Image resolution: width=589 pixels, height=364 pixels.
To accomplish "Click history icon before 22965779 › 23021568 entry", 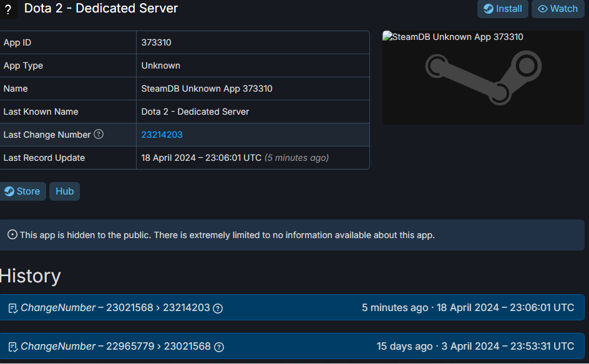I will coord(13,347).
